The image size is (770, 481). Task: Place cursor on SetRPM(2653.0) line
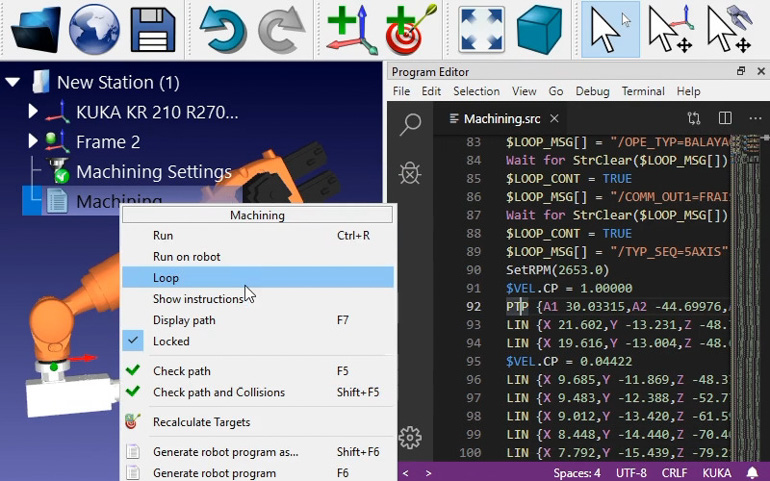click(557, 270)
